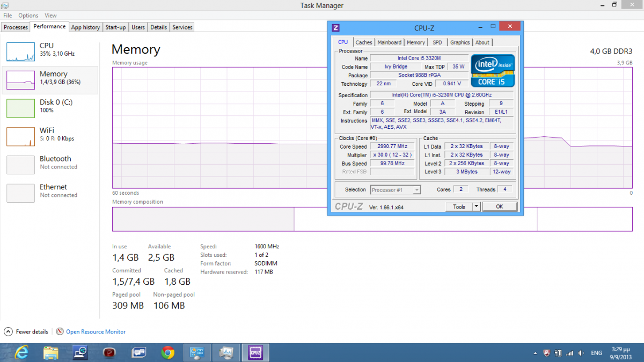Click the Multiplier value x 30.0
The width and height of the screenshot is (644, 362).
tap(392, 155)
